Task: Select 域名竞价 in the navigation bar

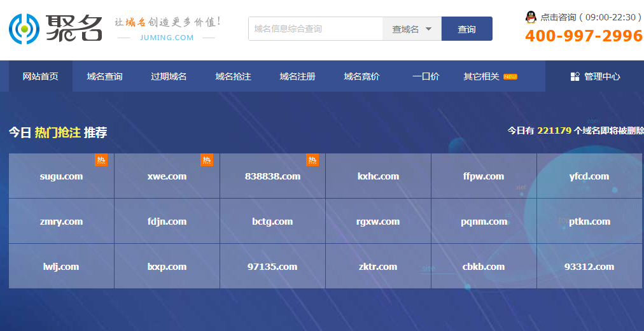Action: [361, 76]
